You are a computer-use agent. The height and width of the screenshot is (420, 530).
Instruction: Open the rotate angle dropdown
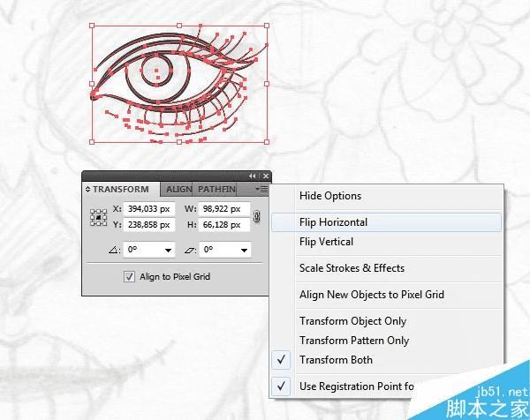point(168,251)
